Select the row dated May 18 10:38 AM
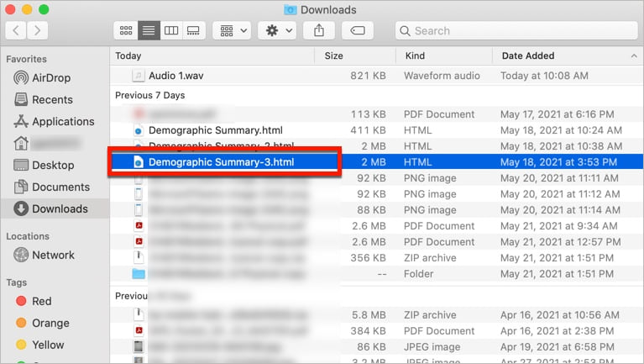Image resolution: width=644 pixels, height=364 pixels. point(377,146)
